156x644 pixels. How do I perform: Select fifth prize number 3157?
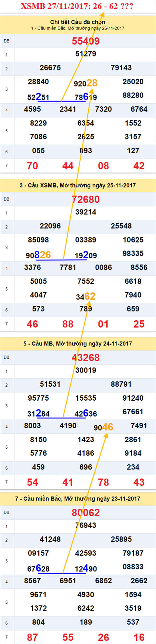[133, 137]
